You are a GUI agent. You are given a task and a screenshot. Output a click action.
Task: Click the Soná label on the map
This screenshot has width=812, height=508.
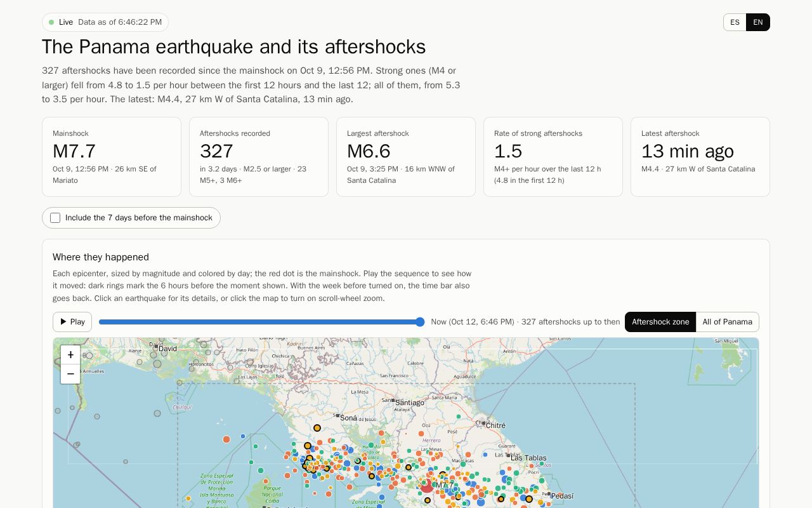[x=348, y=418]
